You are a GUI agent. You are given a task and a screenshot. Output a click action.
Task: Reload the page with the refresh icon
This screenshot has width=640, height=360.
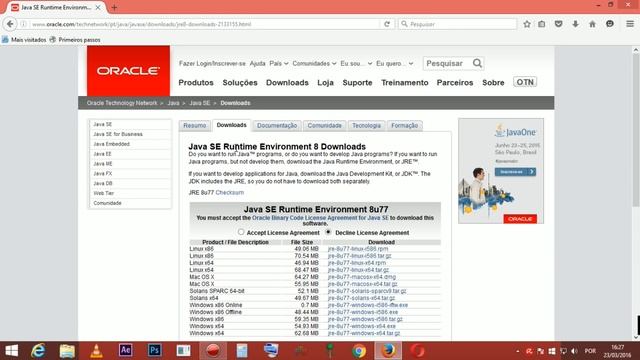coord(387,24)
